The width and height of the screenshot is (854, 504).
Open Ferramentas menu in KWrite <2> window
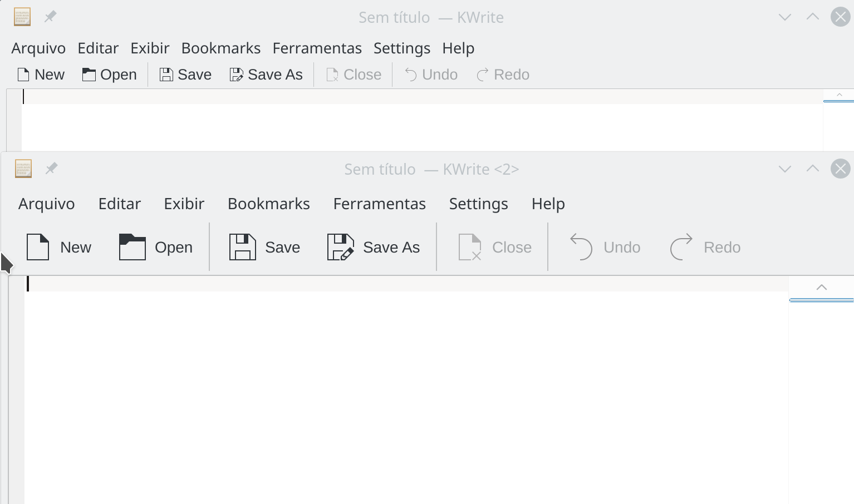[380, 204]
